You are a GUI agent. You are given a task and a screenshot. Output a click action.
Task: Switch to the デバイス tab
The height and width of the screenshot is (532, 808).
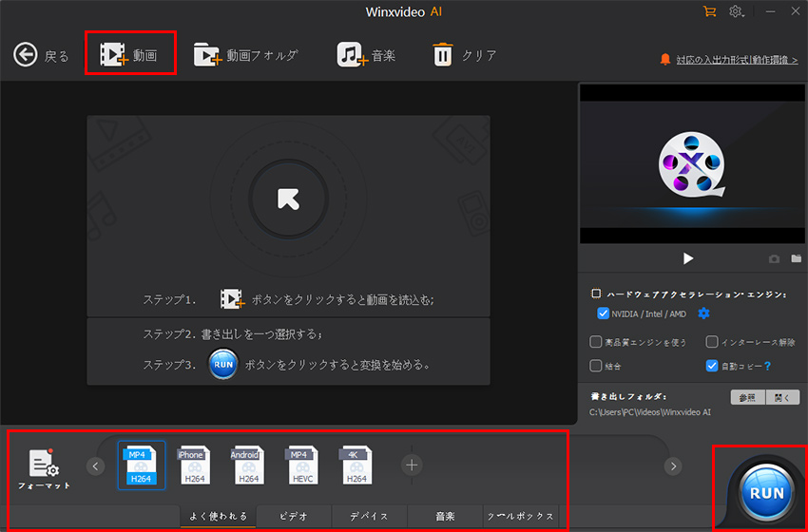point(370,516)
